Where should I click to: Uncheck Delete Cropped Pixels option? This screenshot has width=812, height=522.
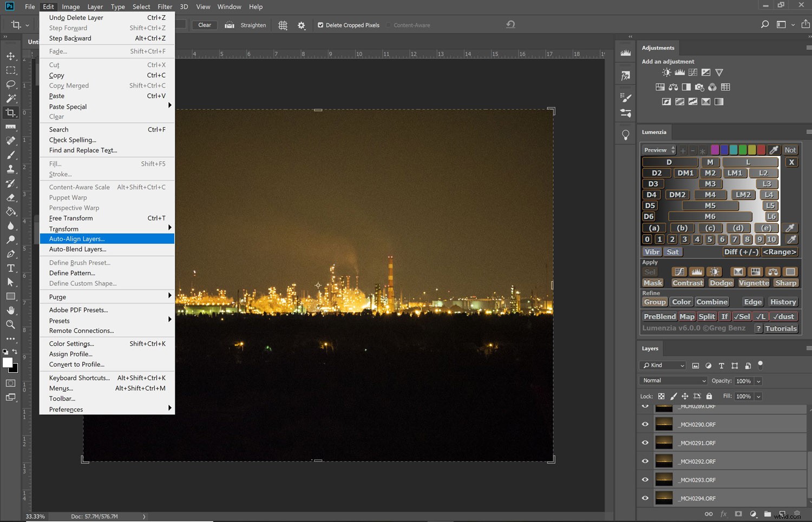(321, 25)
